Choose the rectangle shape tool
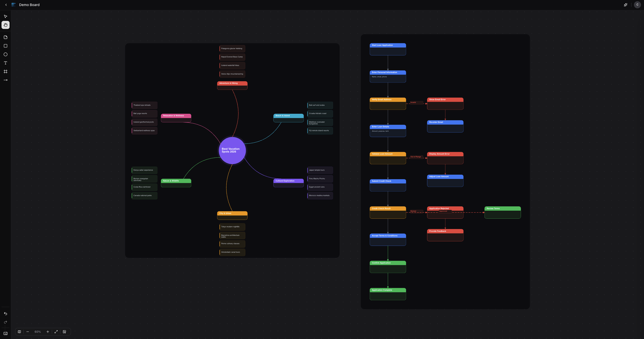644x339 pixels. [x=6, y=46]
